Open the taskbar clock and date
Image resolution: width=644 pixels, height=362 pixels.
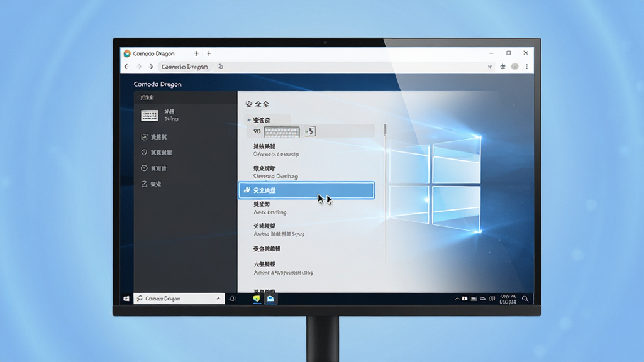point(508,299)
